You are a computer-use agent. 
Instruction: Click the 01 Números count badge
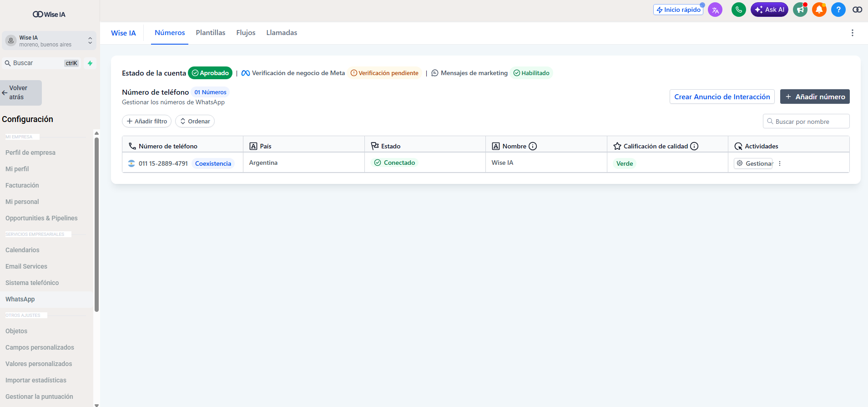(x=210, y=92)
